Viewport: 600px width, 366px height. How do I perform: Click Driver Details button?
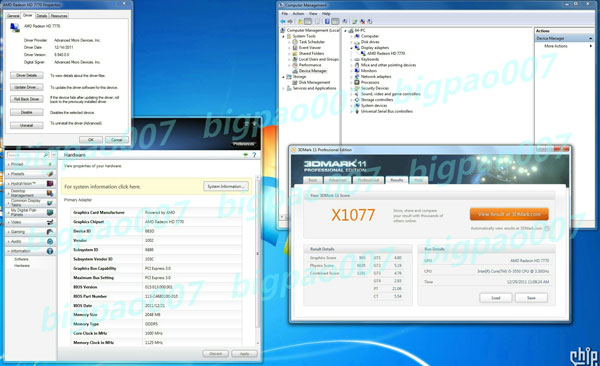(x=26, y=75)
